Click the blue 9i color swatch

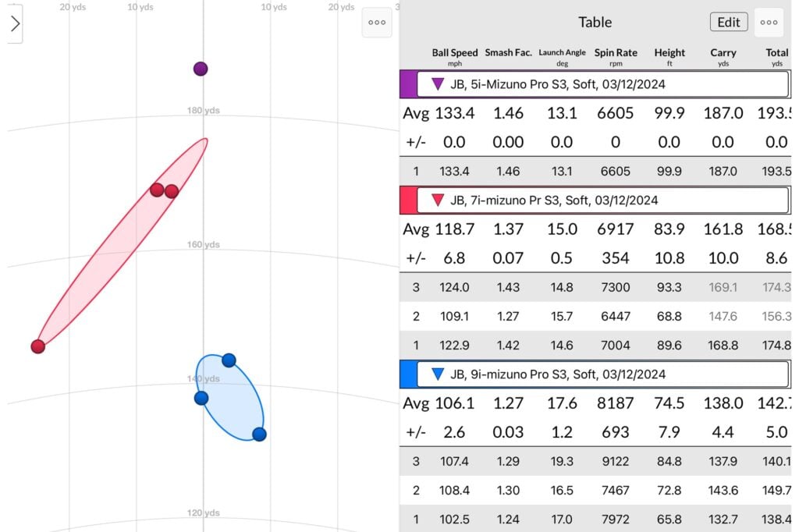(407, 374)
